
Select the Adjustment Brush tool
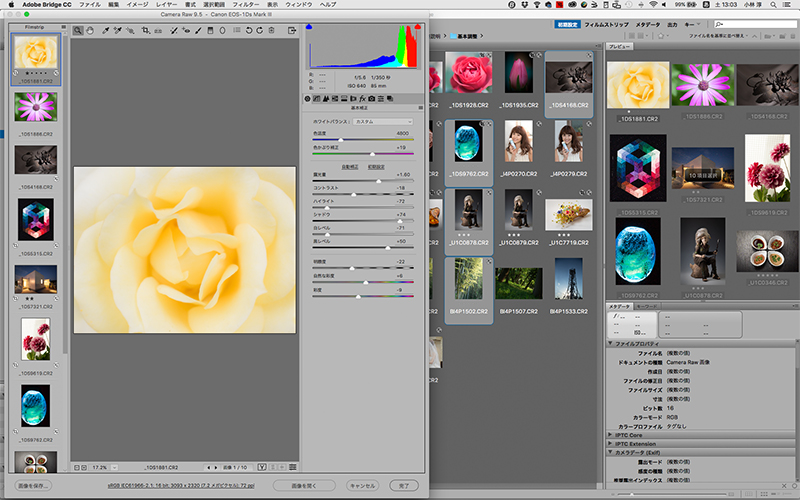[198, 31]
